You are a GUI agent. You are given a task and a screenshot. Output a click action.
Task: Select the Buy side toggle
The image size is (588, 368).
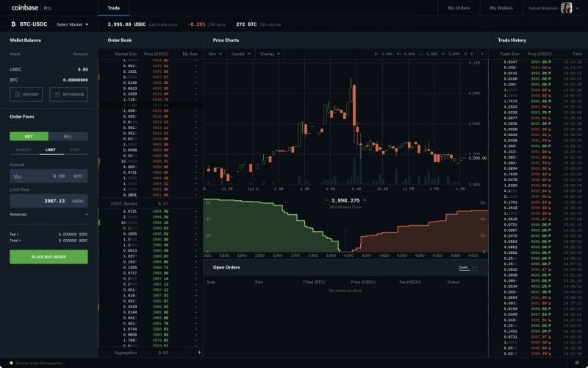[29, 136]
